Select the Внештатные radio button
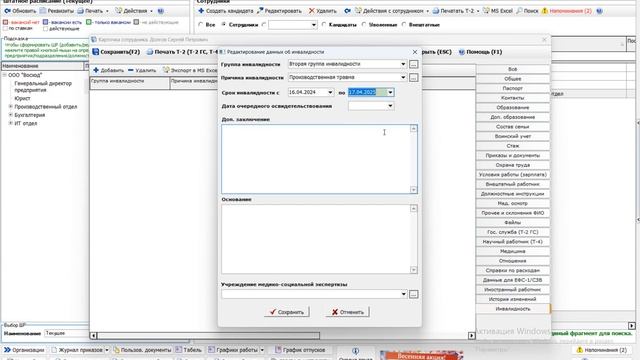Viewport: 640px width, 360px height. pos(404,25)
